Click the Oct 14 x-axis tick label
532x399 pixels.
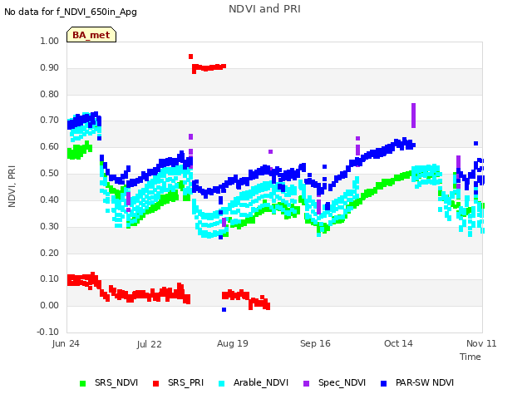pyautogui.click(x=398, y=343)
